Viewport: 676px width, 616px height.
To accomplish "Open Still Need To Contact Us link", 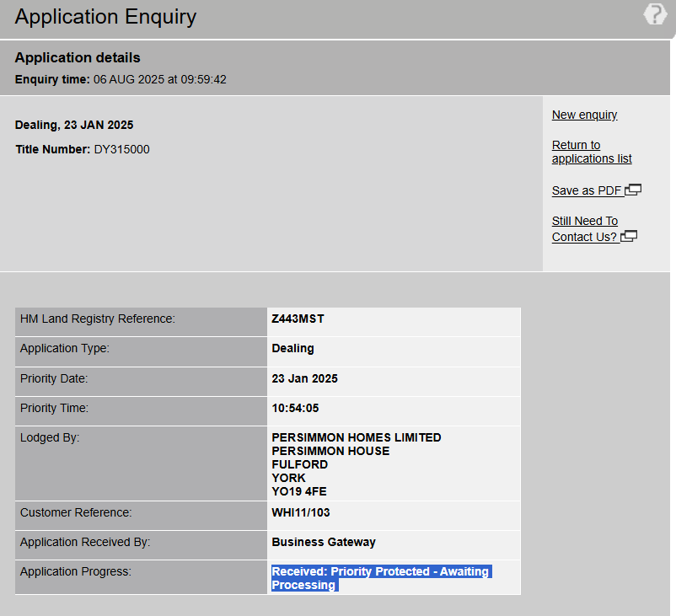I will tap(584, 228).
